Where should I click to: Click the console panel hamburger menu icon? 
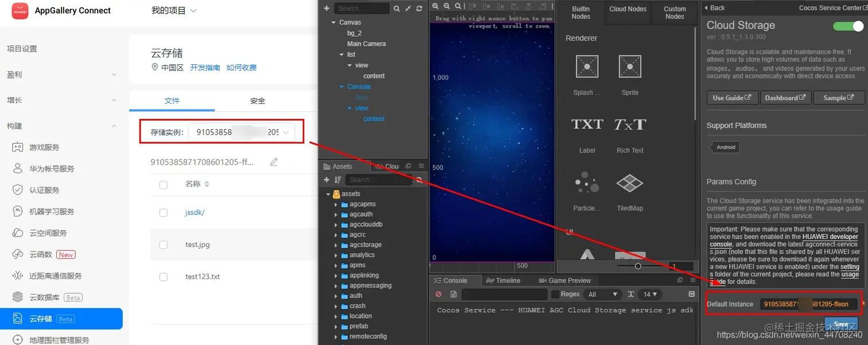coord(692,280)
